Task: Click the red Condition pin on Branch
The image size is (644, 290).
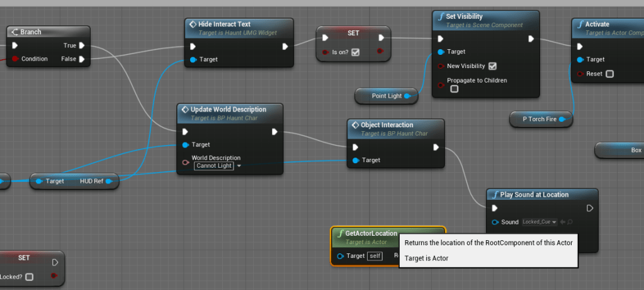Action: (15, 59)
